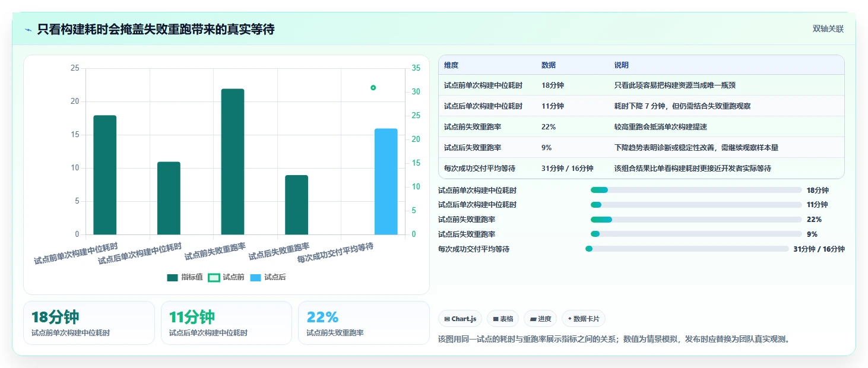Click the 18分钟 KPI card
Image resolution: width=868 pixels, height=368 pixels.
click(89, 323)
